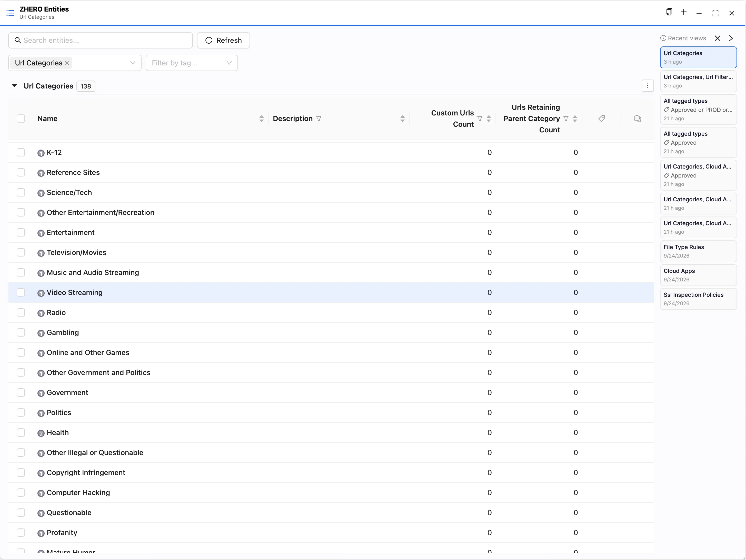746x560 pixels.
Task: Click the tag icon column header
Action: [602, 119]
